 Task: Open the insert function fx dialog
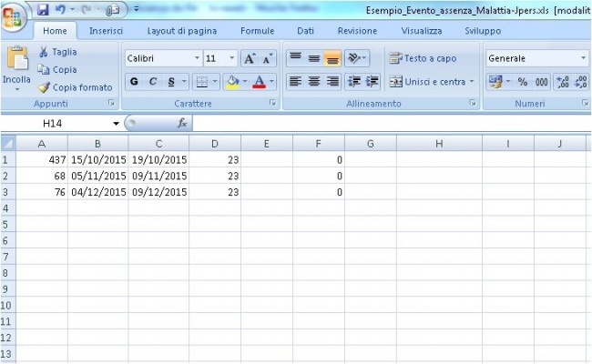182,124
